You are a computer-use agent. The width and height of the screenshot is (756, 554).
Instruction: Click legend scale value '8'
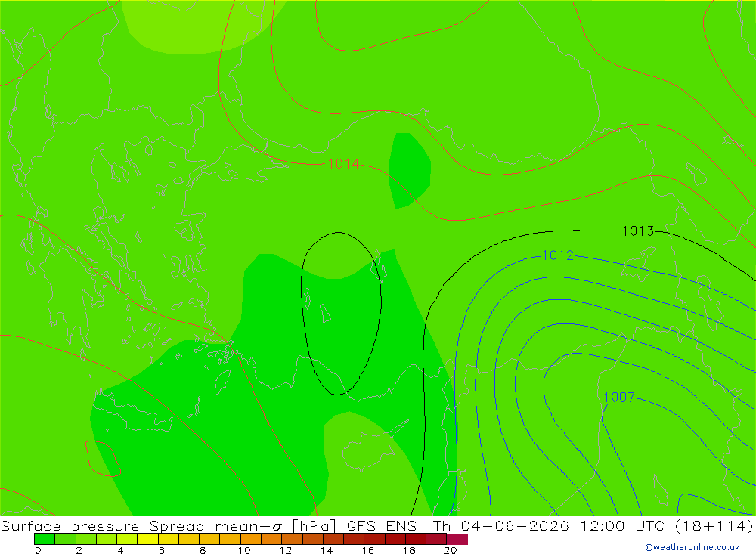[203, 550]
